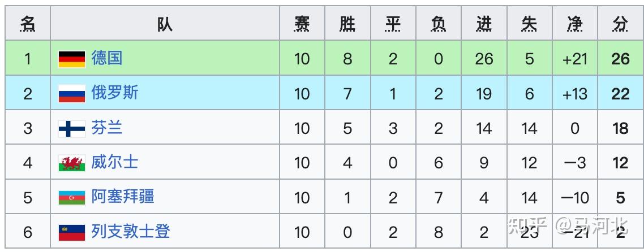
Task: Click the 分 points column header
Action: pos(620,24)
